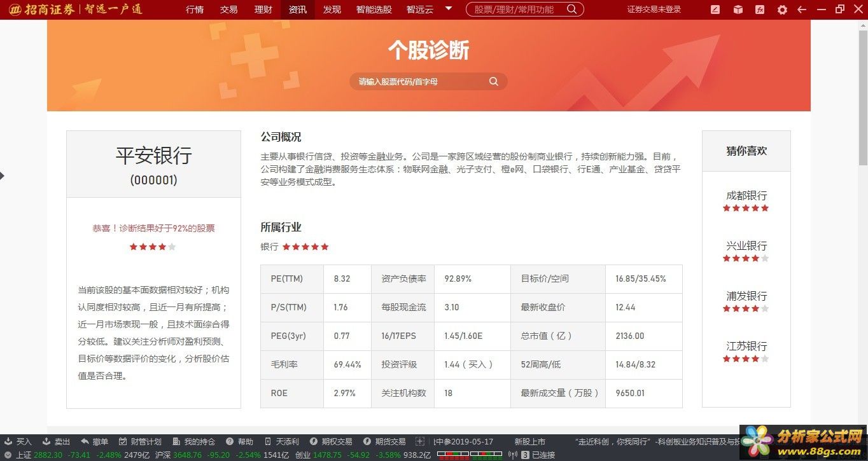Click the search icon in the stock diagnosis field
Image resolution: width=868 pixels, height=461 pixels.
pyautogui.click(x=494, y=81)
